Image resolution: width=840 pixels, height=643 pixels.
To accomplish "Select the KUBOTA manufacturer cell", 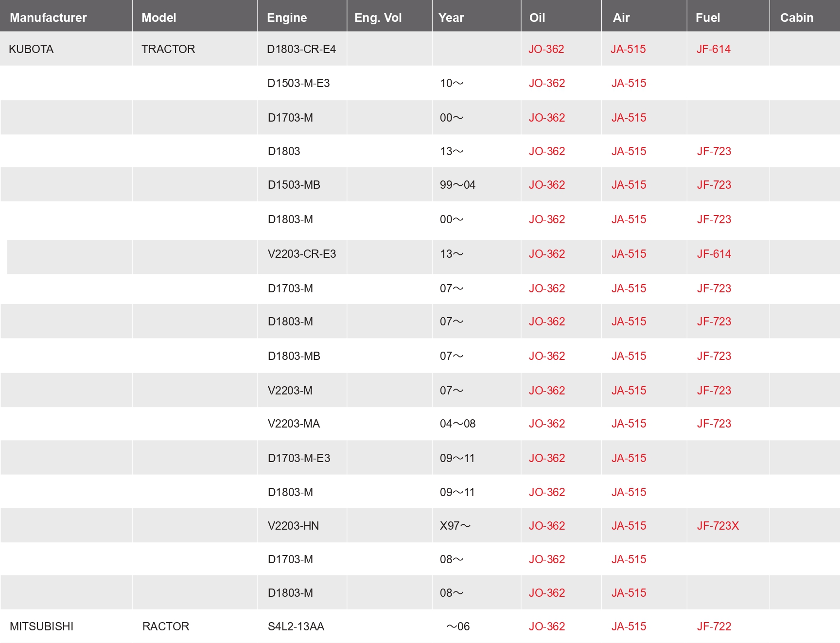I will click(x=31, y=49).
